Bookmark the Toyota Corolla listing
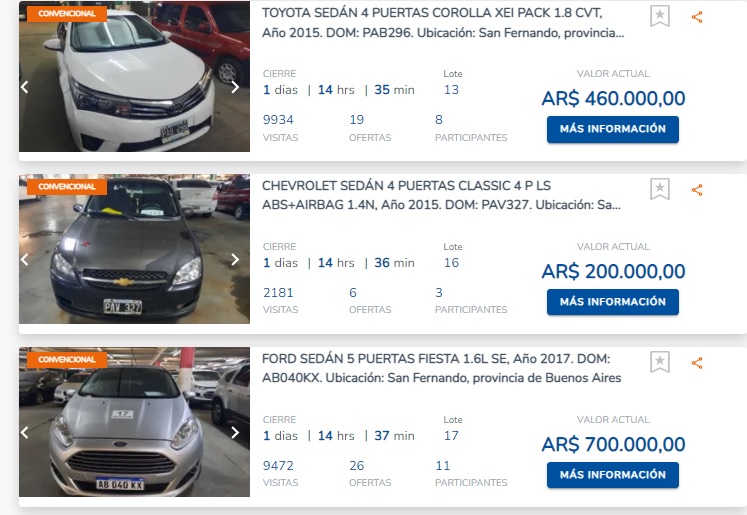This screenshot has width=747, height=515. pos(660,16)
